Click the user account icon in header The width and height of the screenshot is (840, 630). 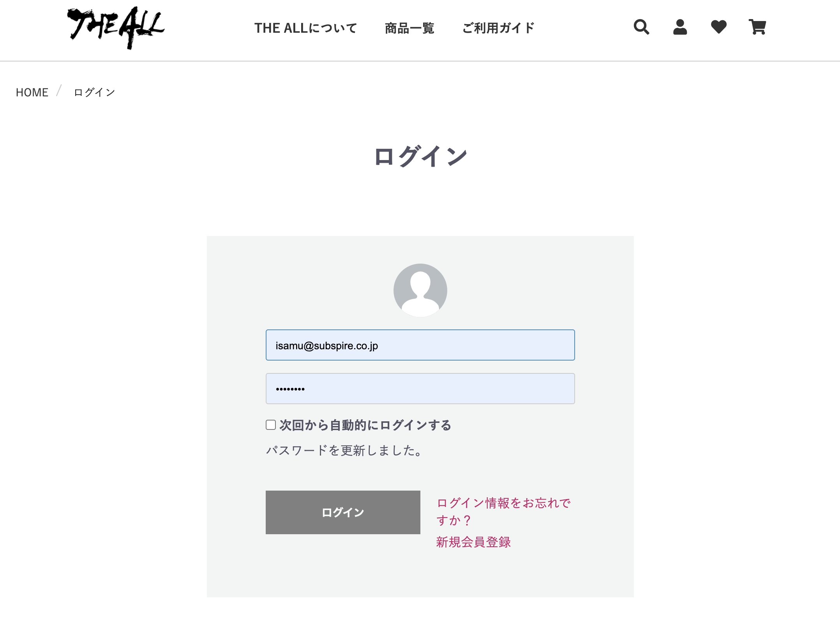[680, 27]
